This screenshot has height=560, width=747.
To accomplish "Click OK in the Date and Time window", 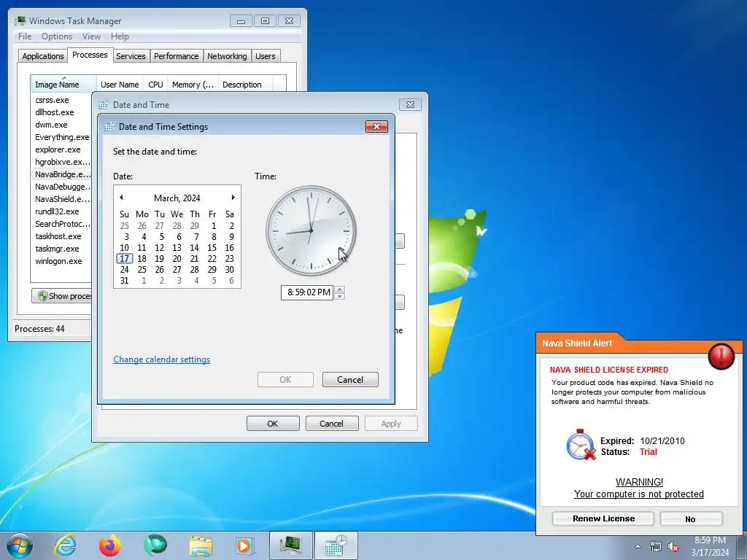I will tap(273, 424).
